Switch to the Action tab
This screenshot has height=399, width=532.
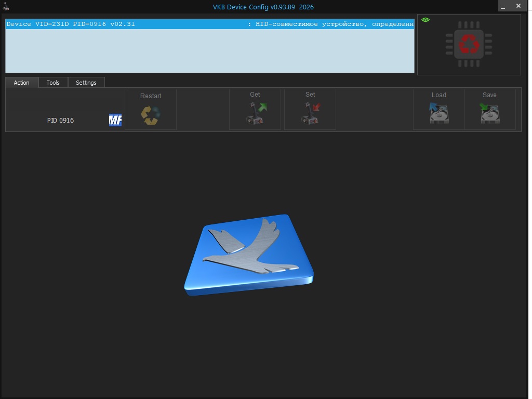click(22, 83)
